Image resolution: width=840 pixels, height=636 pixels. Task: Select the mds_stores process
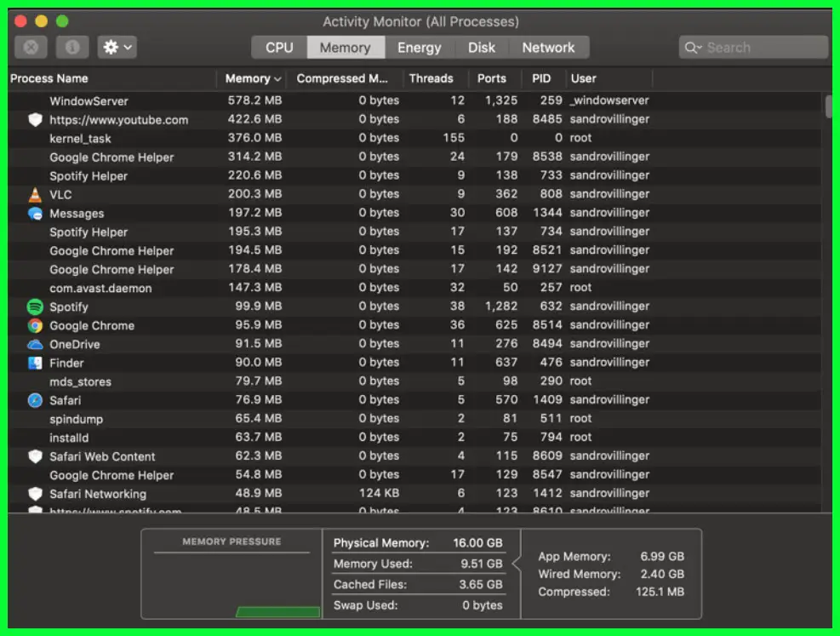point(414,381)
